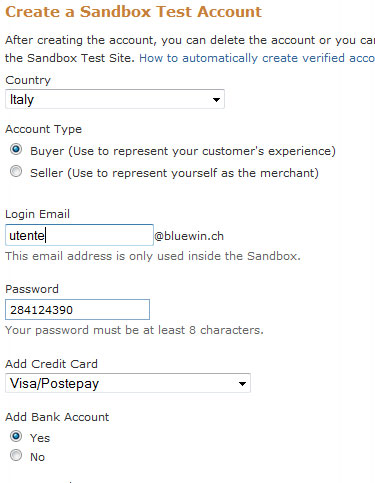Click the Create a Sandbox Test Account heading
Image resolution: width=375 pixels, height=483 pixels.
coord(133,12)
